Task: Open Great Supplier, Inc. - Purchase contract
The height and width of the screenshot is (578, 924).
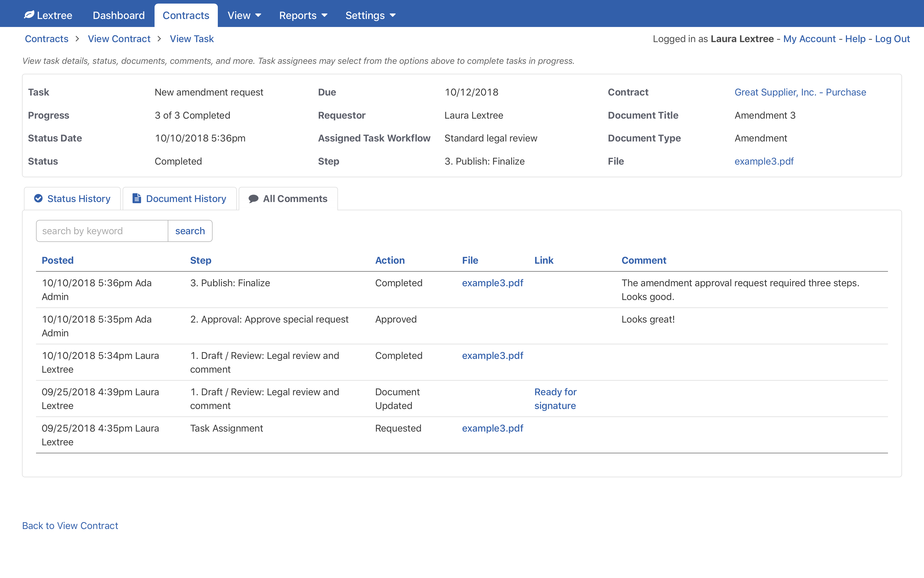Action: 800,92
